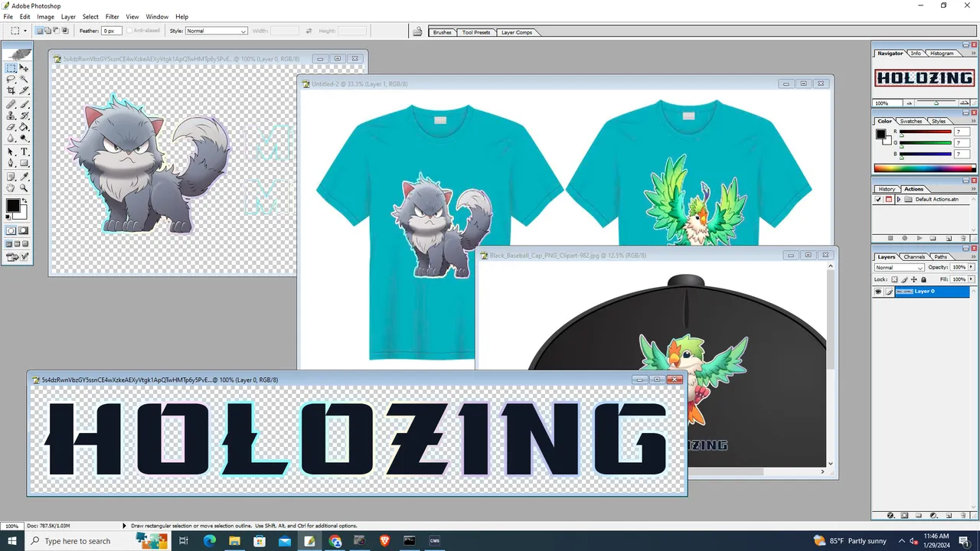Select the Rectangle shape tool
This screenshot has height=551, width=980.
24,163
